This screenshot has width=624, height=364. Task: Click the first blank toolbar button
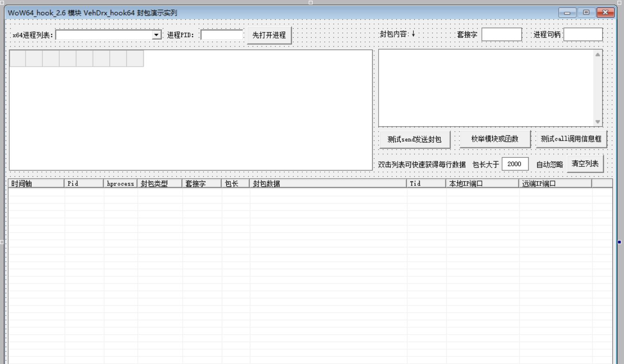click(18, 59)
